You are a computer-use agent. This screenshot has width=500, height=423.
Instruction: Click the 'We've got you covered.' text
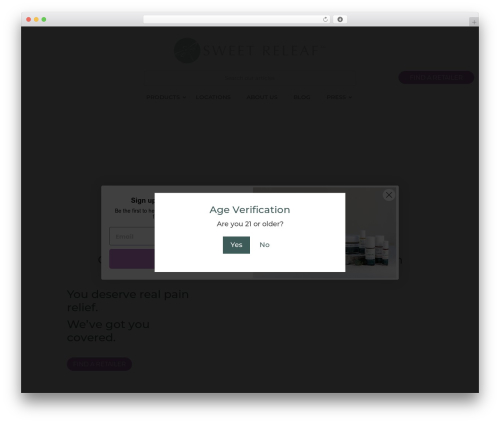(x=108, y=331)
